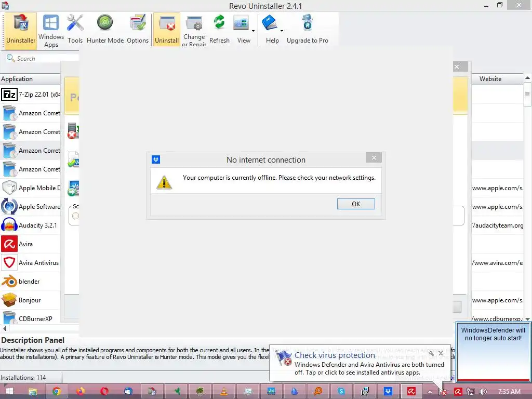
Task: Select the Audacity 3.2.1 entry
Action: click(31, 225)
